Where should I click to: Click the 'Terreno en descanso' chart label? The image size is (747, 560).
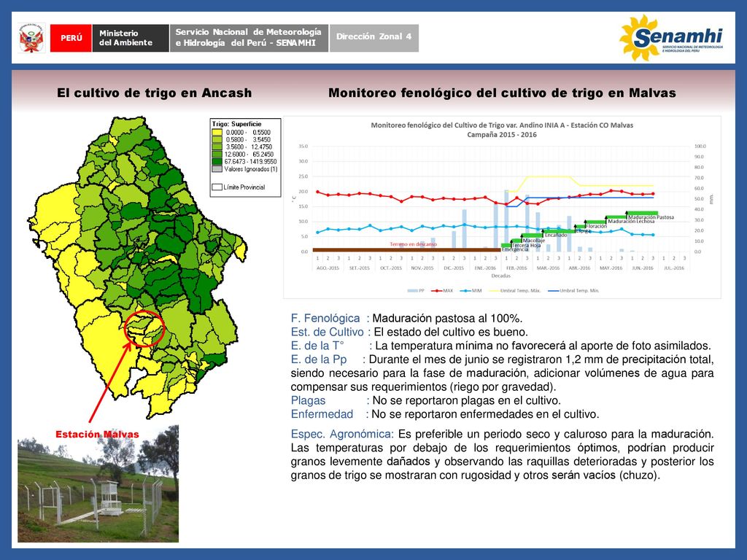pyautogui.click(x=413, y=244)
